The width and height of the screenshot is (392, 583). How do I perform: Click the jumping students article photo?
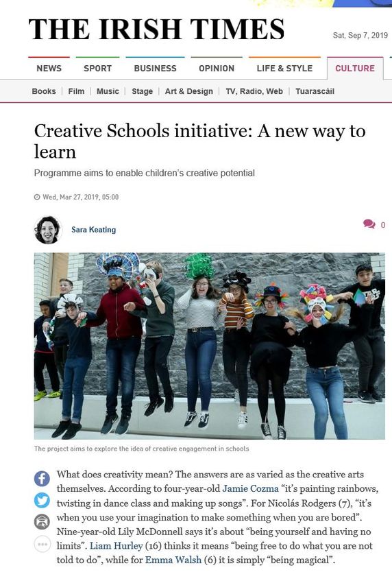pos(210,346)
